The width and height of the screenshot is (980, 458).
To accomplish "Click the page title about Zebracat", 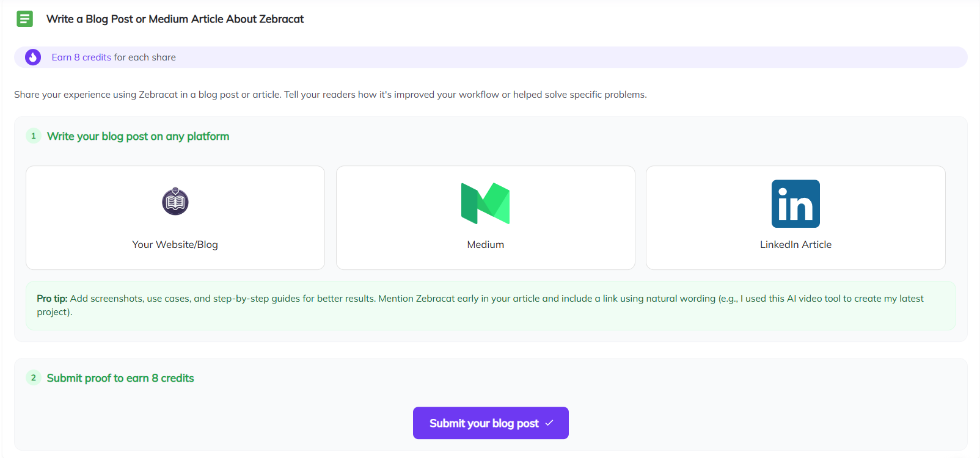I will click(x=175, y=19).
